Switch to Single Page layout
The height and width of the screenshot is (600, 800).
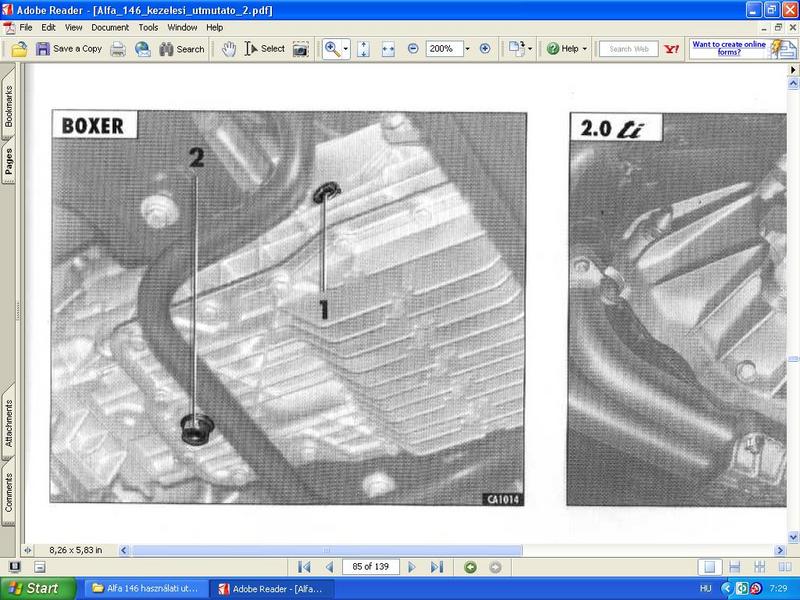[710, 567]
